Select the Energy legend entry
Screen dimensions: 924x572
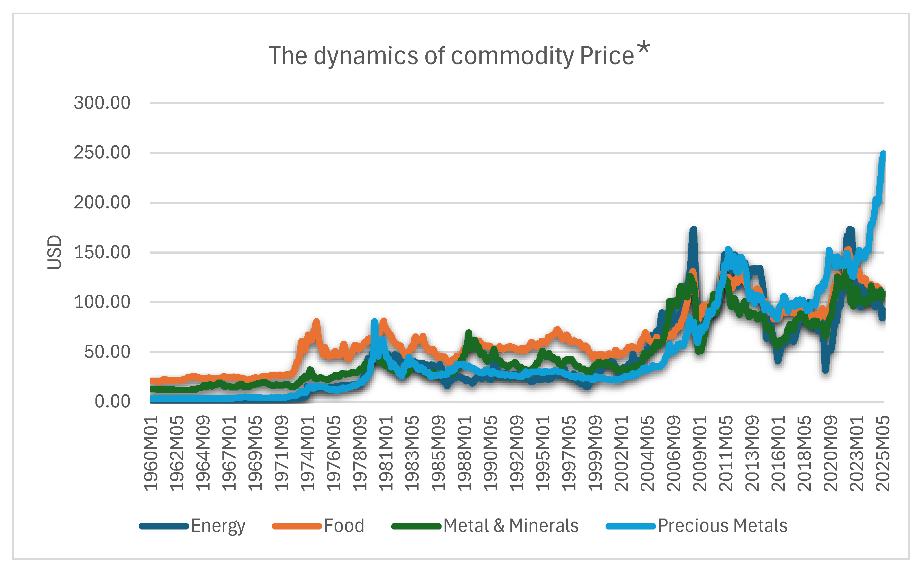pyautogui.click(x=192, y=526)
